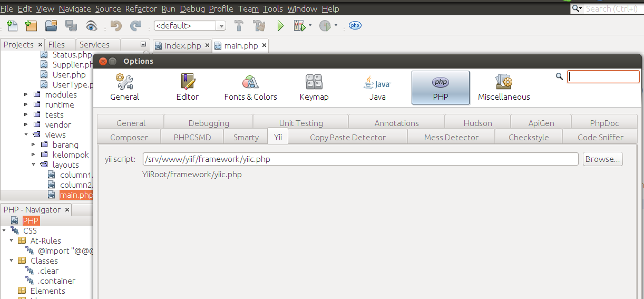Switch to the Code Sniffer tab
The width and height of the screenshot is (644, 299).
600,137
